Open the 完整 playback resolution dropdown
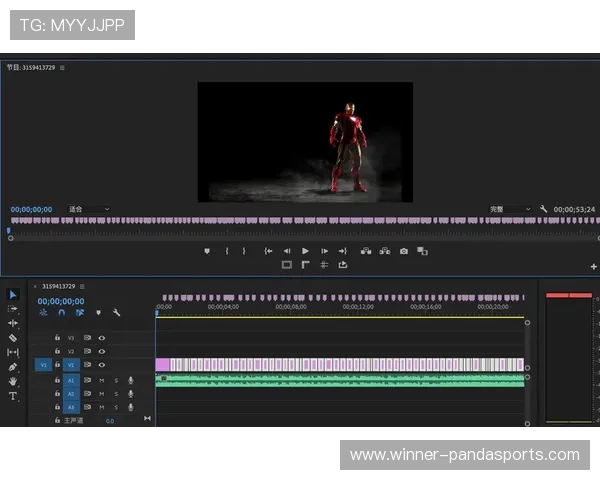The height and width of the screenshot is (480, 600). click(x=510, y=209)
